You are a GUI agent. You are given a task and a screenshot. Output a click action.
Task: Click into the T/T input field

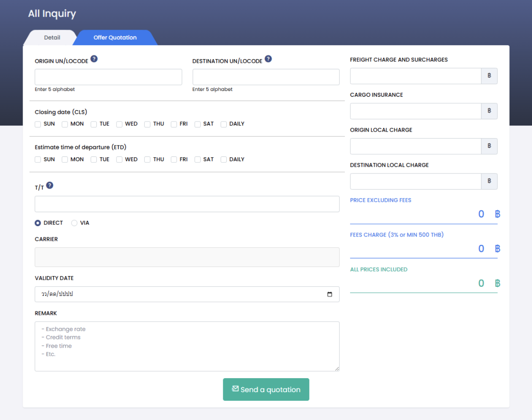click(x=187, y=204)
